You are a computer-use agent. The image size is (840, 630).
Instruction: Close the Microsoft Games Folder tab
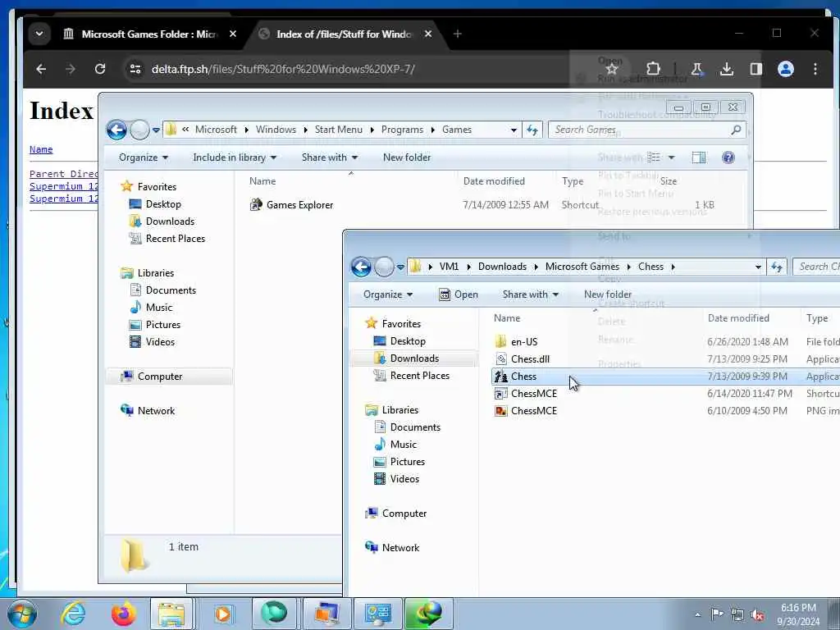point(232,34)
